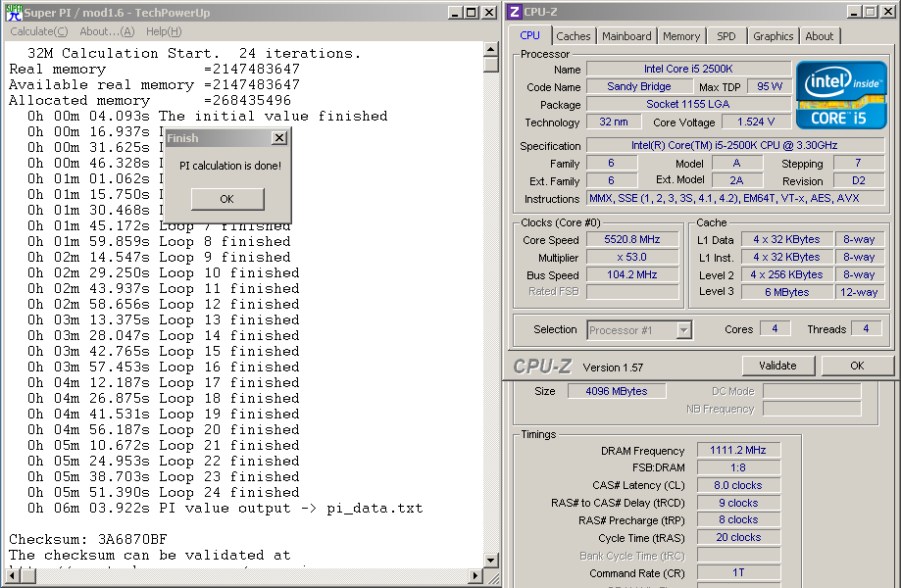901x588 pixels.
Task: Open the Graphics tab
Action: pos(774,36)
